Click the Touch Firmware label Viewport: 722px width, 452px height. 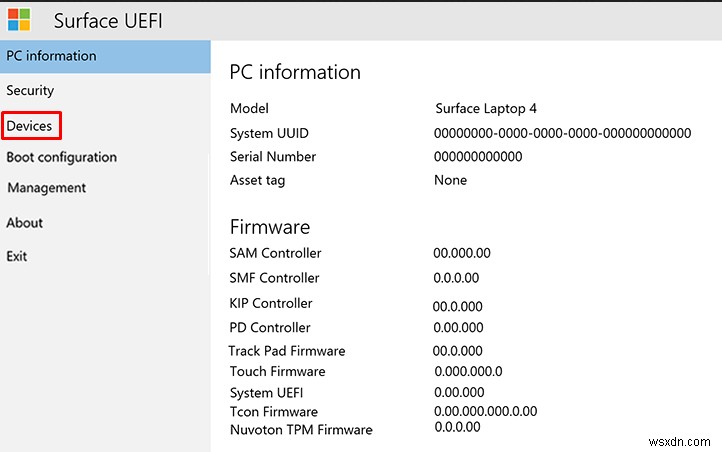coord(278,371)
